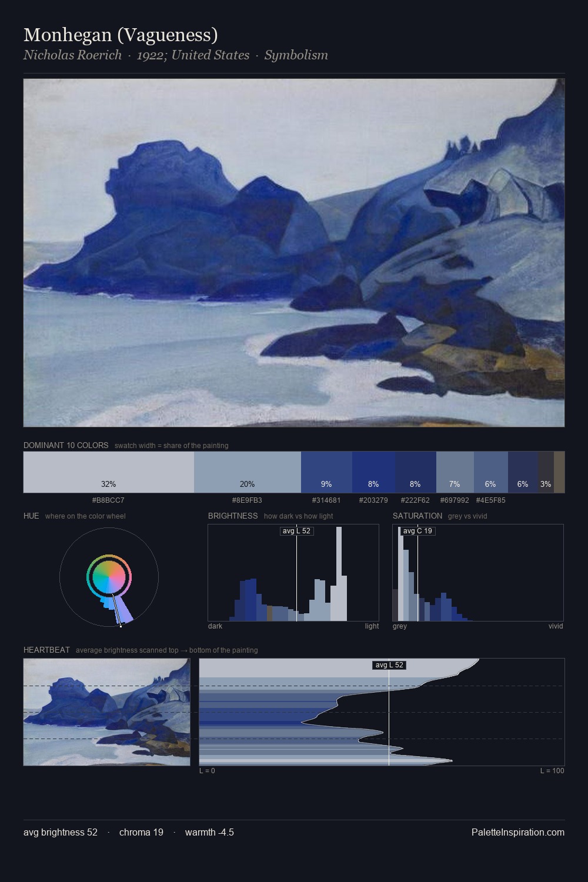This screenshot has height=882, width=588.
Task: Click the 'Symbolism' style label
Action: [296, 55]
